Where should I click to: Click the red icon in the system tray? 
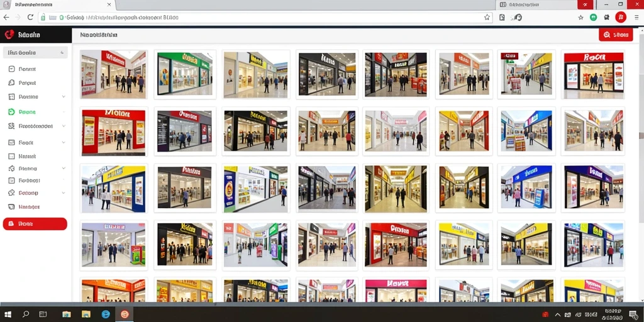coord(546,314)
